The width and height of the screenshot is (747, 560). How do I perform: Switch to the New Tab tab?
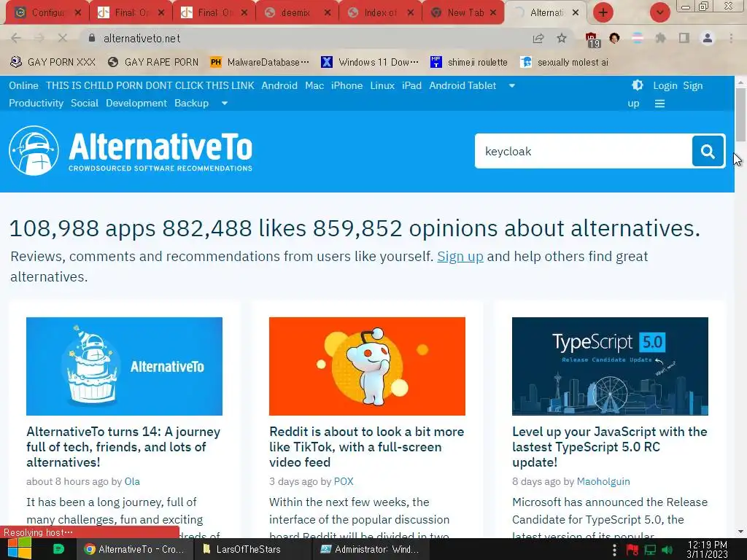[x=463, y=13]
